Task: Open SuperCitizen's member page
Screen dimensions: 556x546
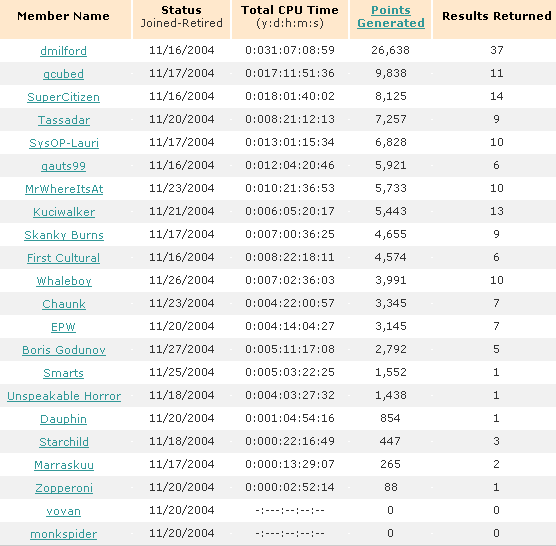Action: coord(63,97)
